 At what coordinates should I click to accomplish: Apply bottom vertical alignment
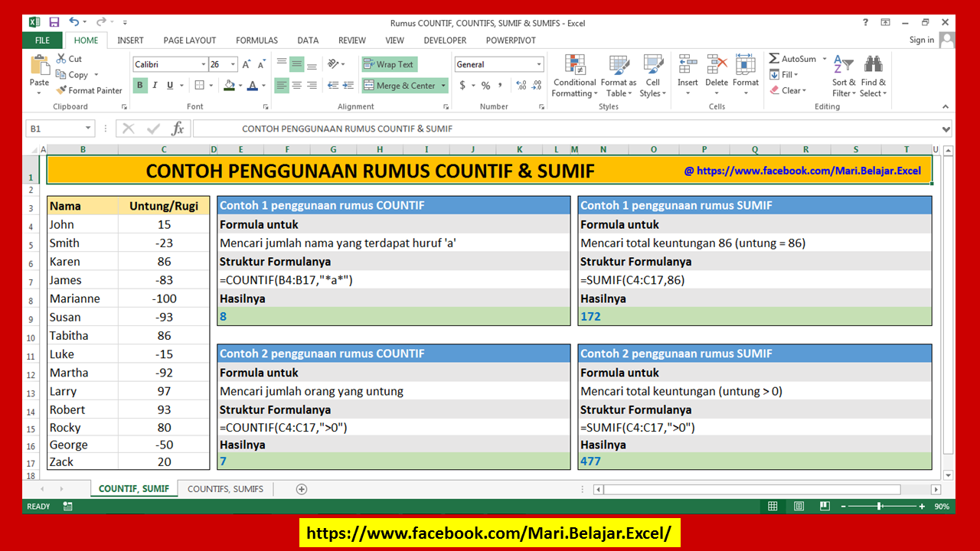[312, 64]
